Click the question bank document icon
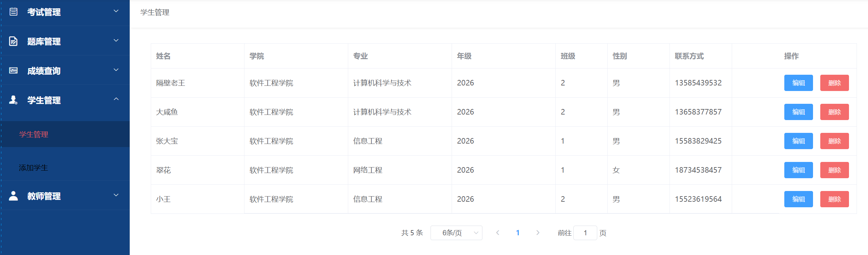 pyautogui.click(x=13, y=41)
